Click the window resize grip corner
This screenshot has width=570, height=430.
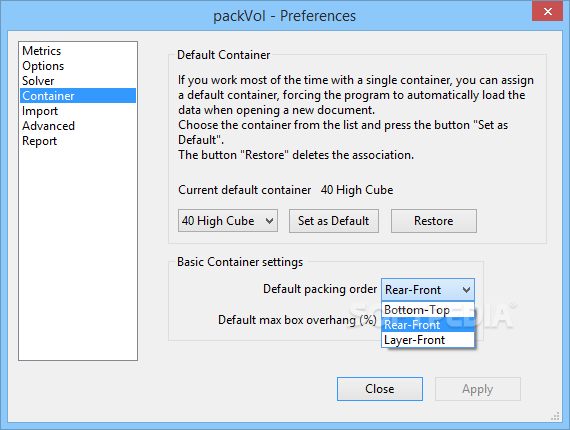[555, 416]
